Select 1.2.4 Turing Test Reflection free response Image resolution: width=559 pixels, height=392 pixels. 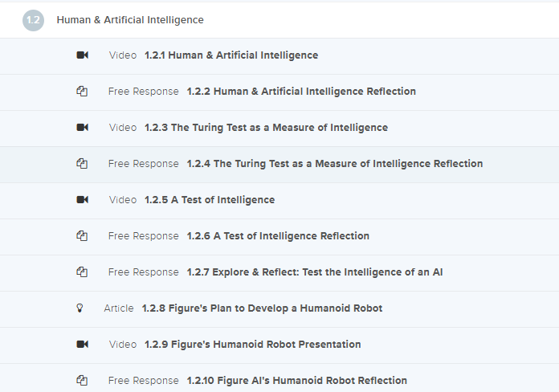[335, 164]
